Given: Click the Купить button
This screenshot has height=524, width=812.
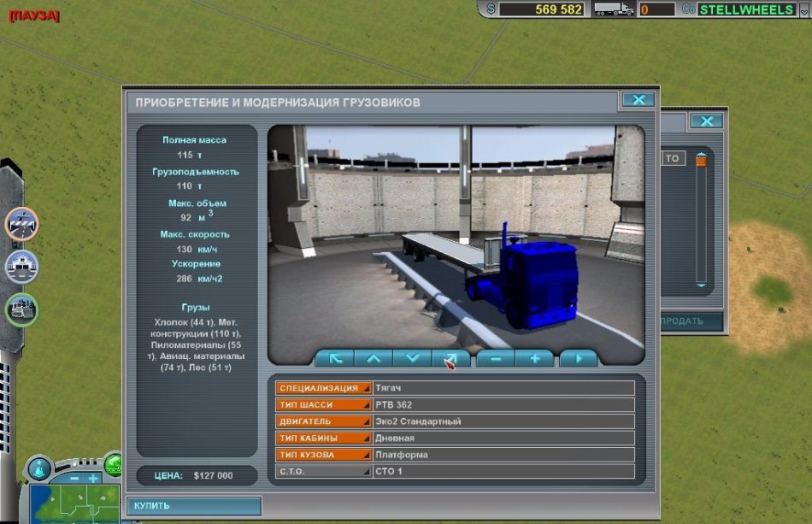Looking at the screenshot, I should tap(194, 506).
